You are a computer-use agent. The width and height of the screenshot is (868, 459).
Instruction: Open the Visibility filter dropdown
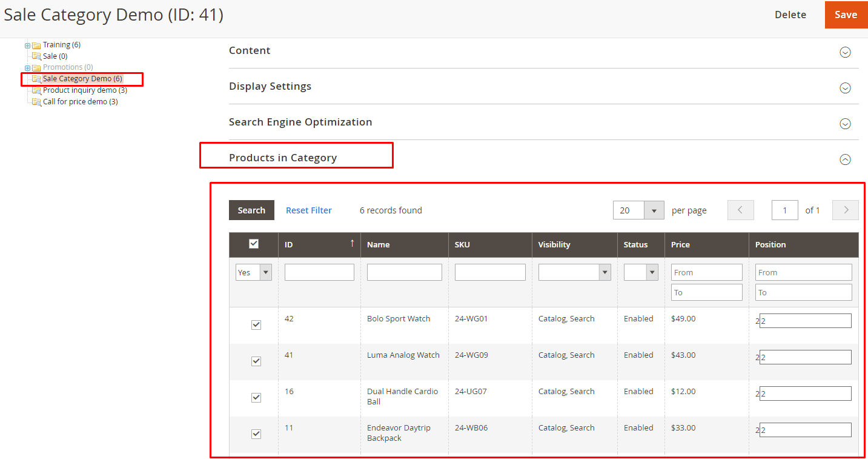(605, 272)
